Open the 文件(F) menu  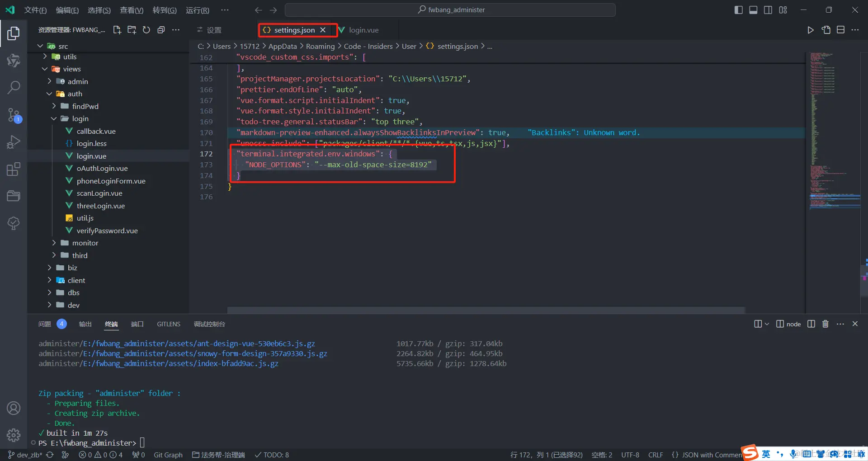35,10
